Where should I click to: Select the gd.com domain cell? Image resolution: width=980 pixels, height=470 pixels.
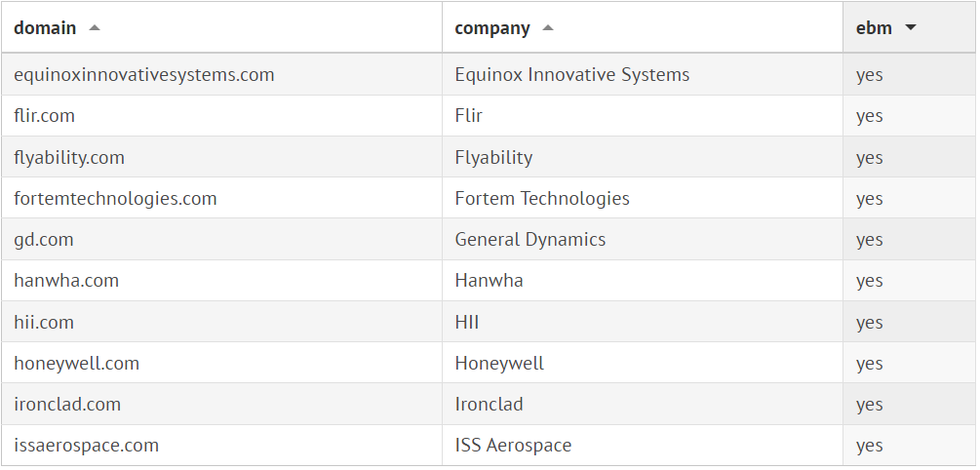point(44,240)
